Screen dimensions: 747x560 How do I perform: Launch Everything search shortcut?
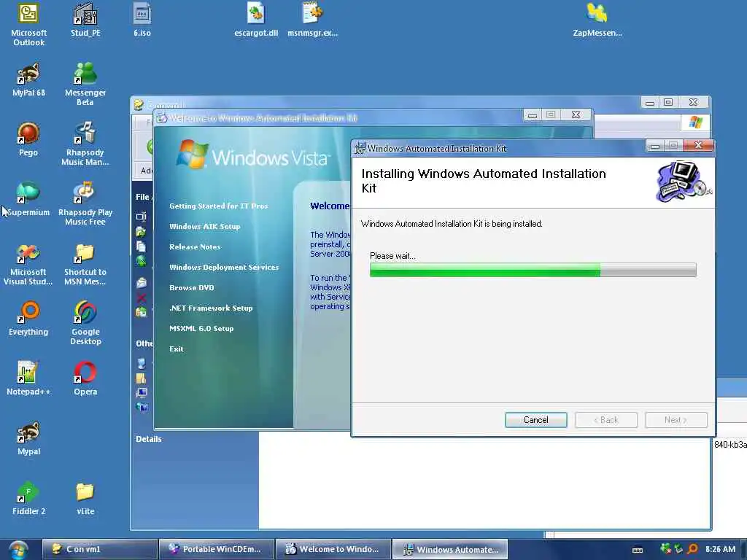28,319
